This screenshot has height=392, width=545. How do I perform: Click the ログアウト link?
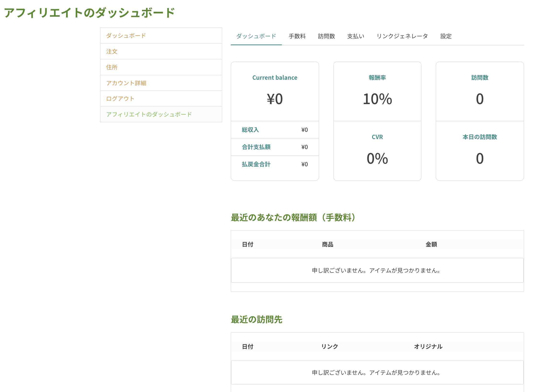[120, 99]
